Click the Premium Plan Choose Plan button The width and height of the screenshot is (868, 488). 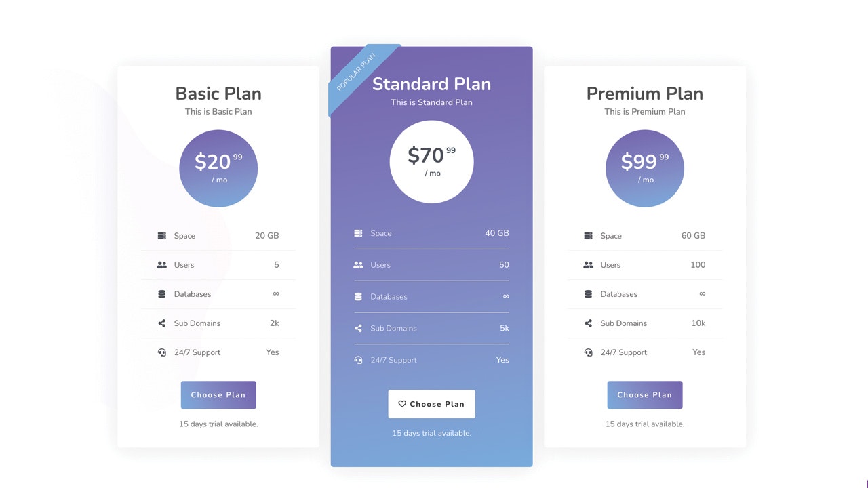pyautogui.click(x=644, y=394)
